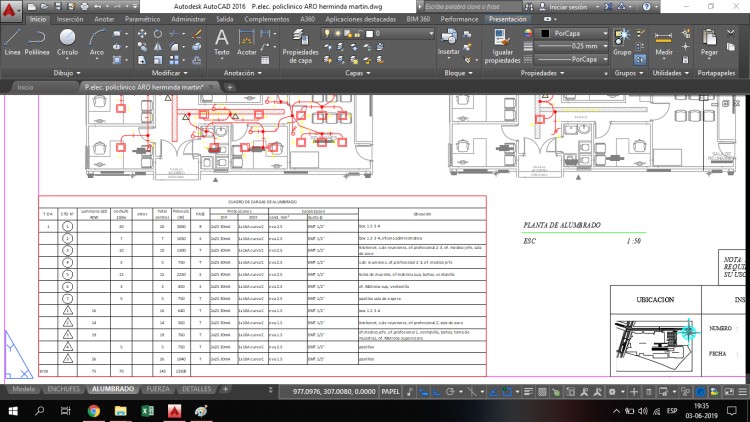Open Chrome from the Windows taskbar

[x=94, y=411]
